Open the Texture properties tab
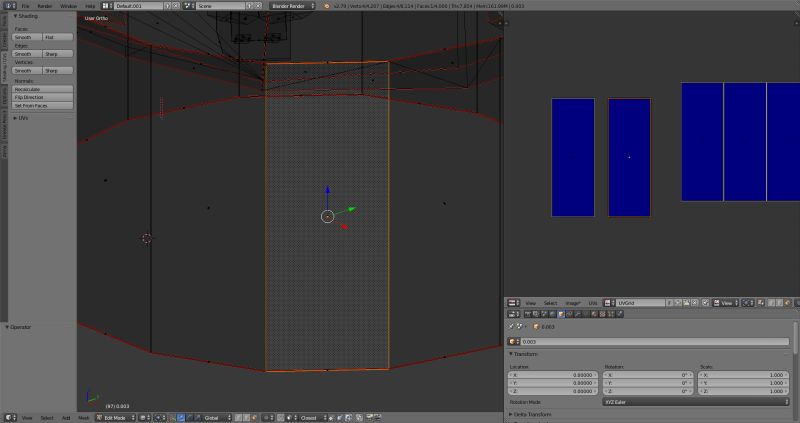The image size is (800, 423). [x=603, y=314]
